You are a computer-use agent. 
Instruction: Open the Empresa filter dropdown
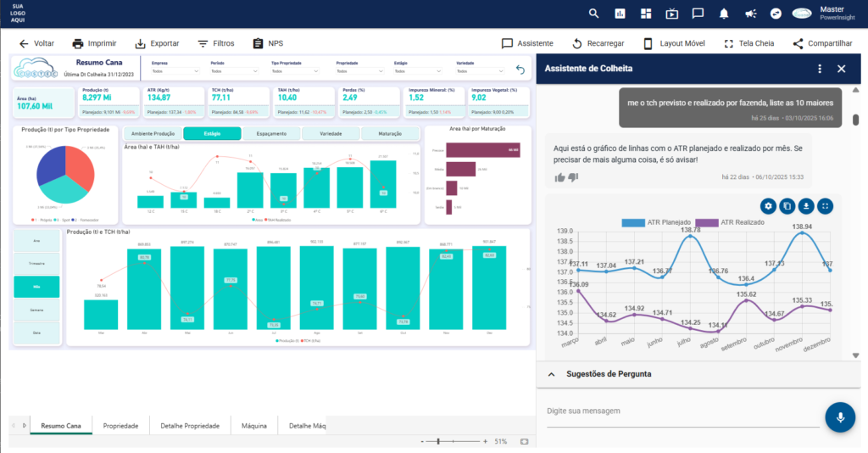pos(174,71)
